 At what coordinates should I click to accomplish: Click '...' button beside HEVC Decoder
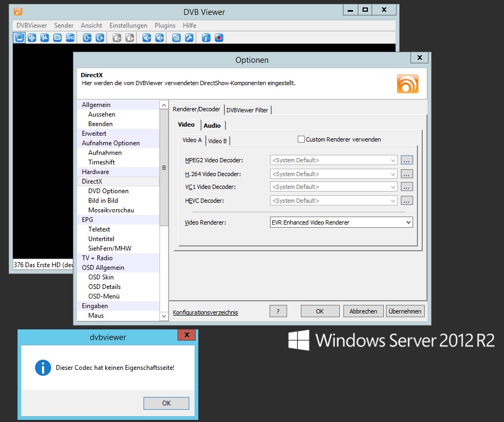[407, 201]
